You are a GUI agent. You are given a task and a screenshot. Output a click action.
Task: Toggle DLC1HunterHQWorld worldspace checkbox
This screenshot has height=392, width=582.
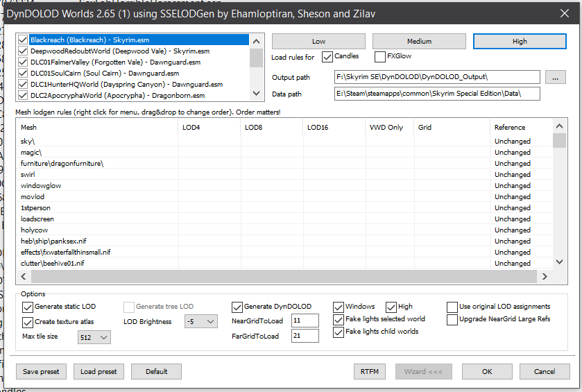point(23,84)
